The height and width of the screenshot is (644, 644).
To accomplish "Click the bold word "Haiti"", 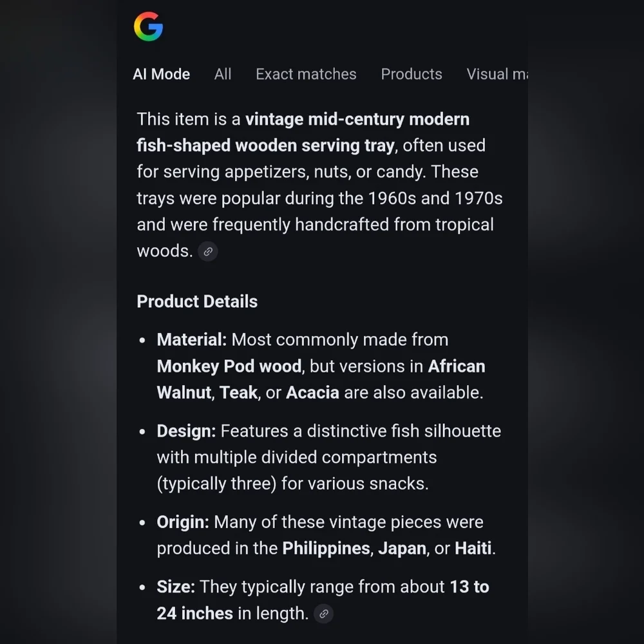I will [x=473, y=548].
